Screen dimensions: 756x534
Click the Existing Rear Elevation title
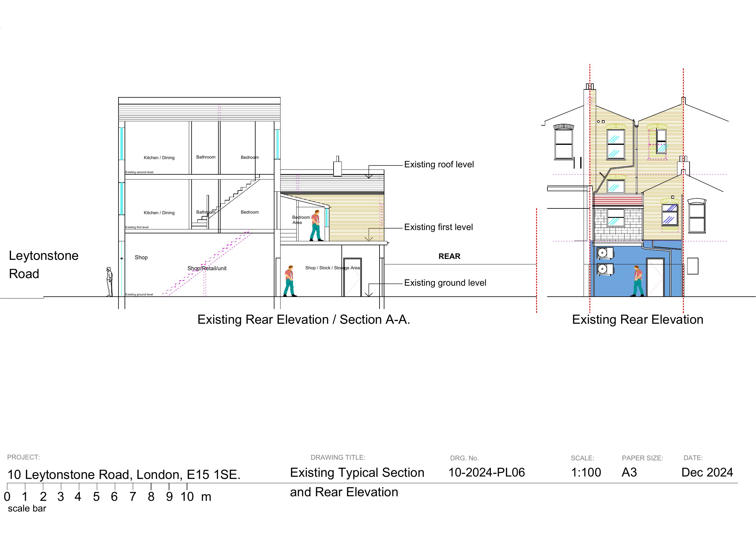click(638, 319)
